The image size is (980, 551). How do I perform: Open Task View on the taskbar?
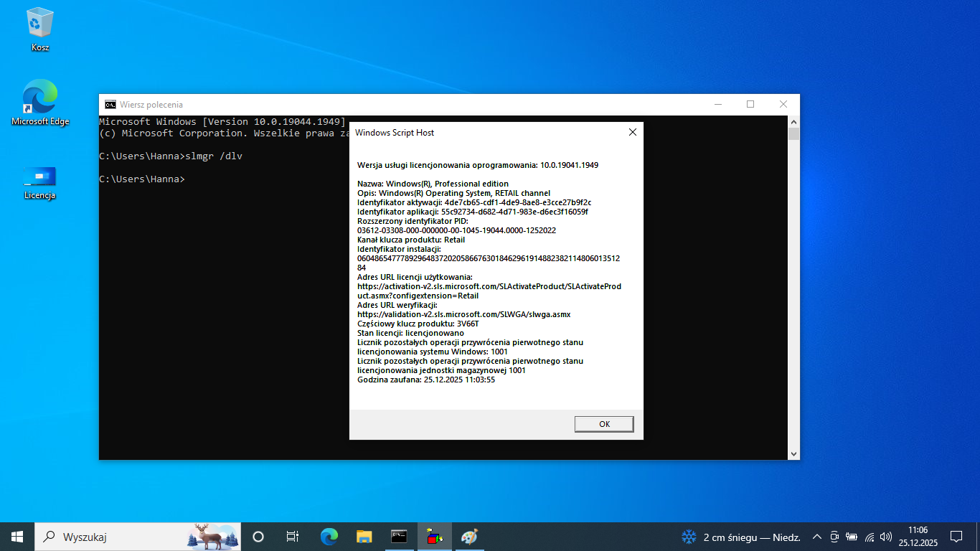[293, 537]
